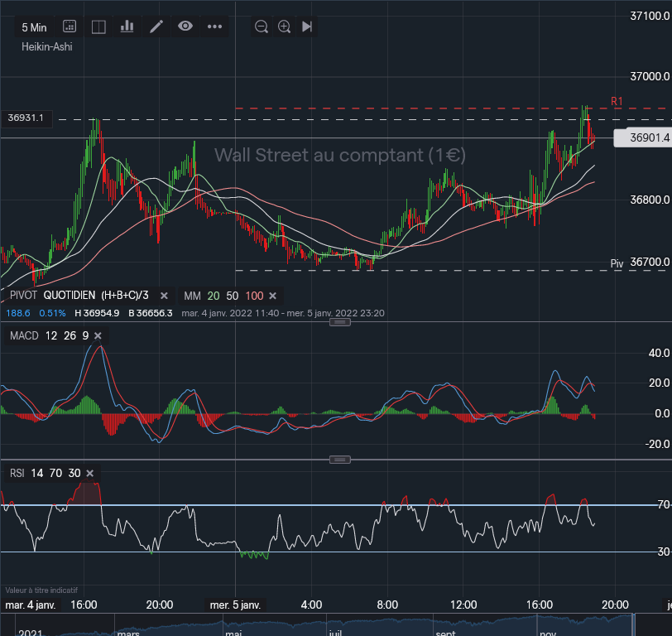The image size is (672, 636).
Task: Open MM moving averages settings
Action: [192, 296]
